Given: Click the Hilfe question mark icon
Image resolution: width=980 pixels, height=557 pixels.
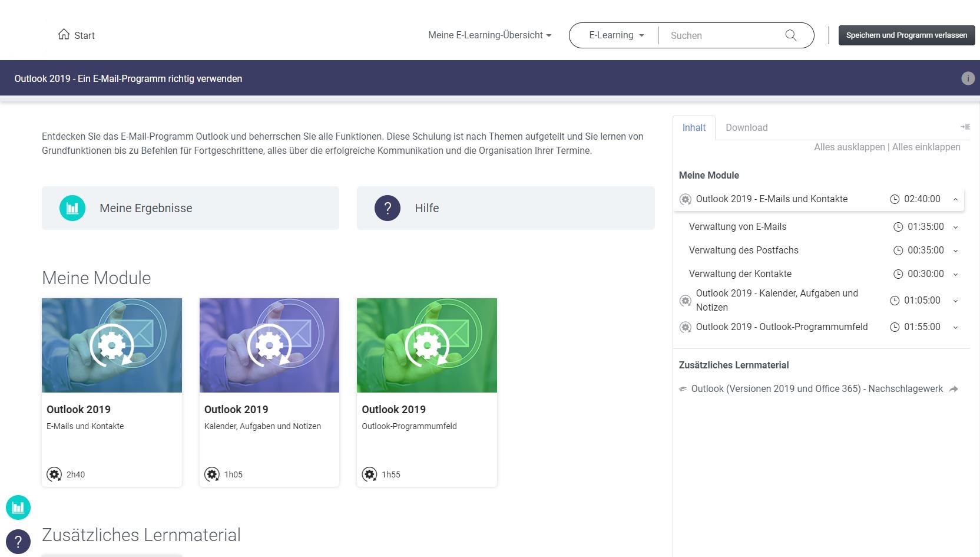Looking at the screenshot, I should click(388, 208).
